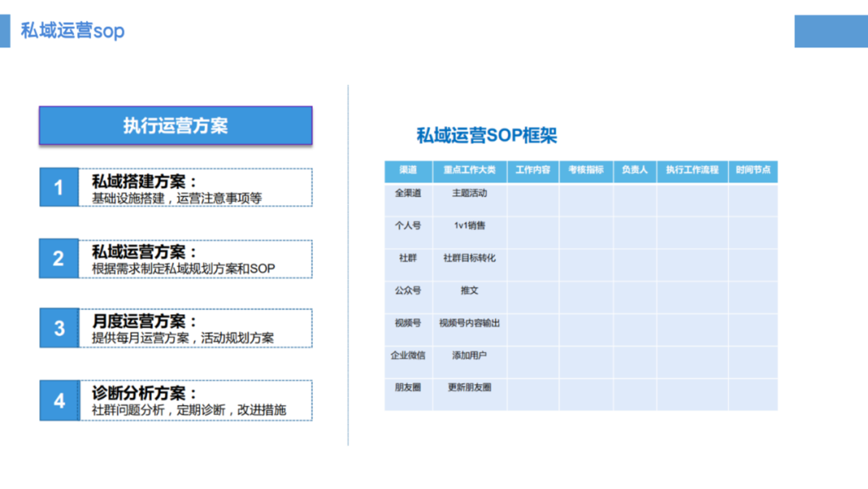Select number box 4 beside 诊断分析方案
This screenshot has width=868, height=489.
click(x=59, y=401)
